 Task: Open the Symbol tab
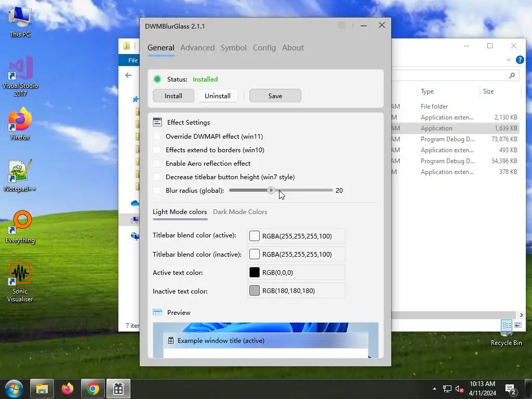point(233,48)
